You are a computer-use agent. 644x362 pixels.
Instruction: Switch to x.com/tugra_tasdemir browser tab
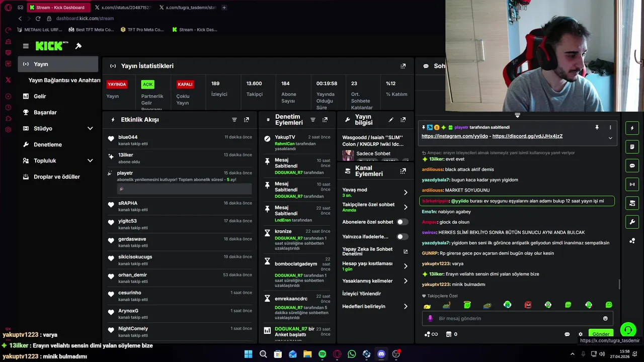point(187,8)
